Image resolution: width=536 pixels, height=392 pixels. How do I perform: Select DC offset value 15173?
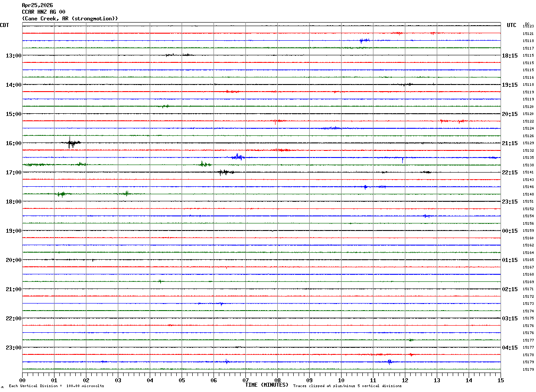pos(528,304)
